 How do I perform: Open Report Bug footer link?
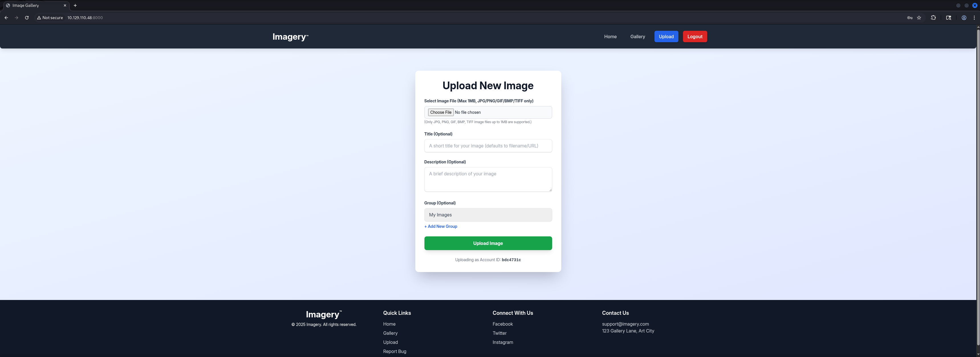pos(395,351)
